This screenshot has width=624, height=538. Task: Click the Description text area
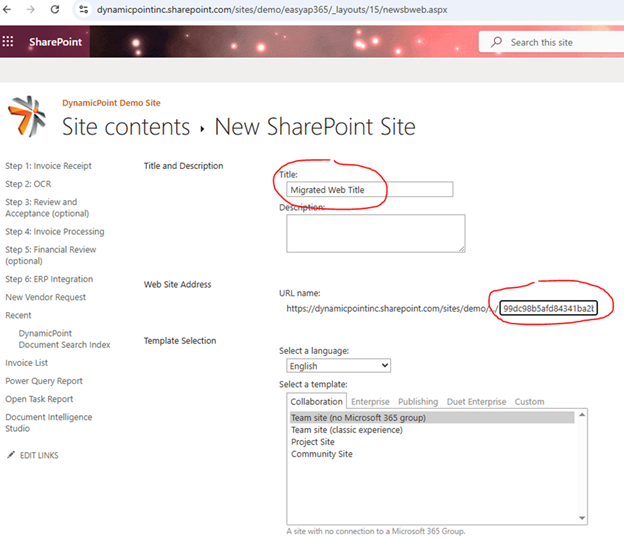376,234
